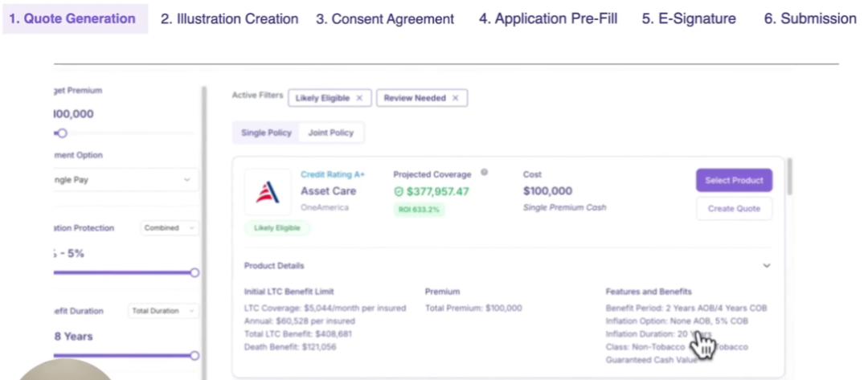Open the Consent Agreement step
The image size is (868, 380).
pos(384,18)
